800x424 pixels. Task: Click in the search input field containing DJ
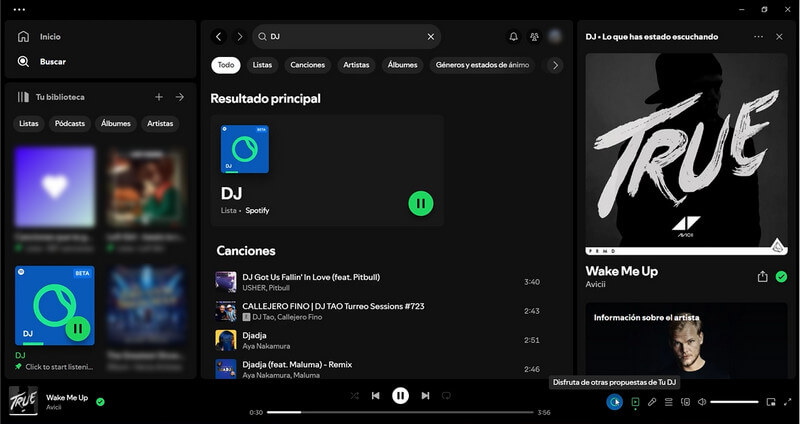point(346,37)
